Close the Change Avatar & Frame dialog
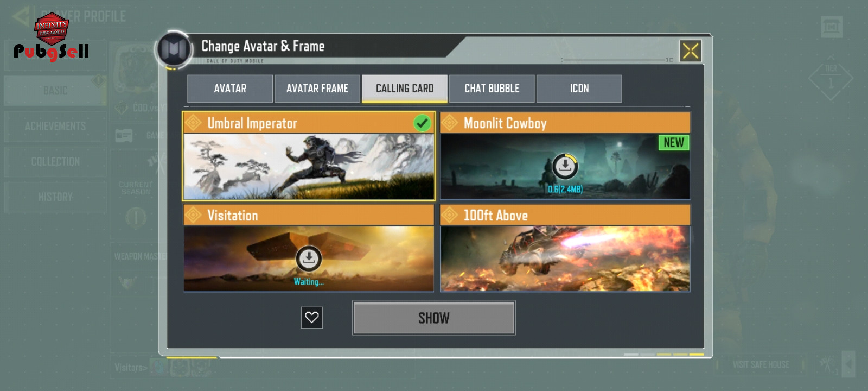Image resolution: width=868 pixels, height=391 pixels. tap(691, 51)
